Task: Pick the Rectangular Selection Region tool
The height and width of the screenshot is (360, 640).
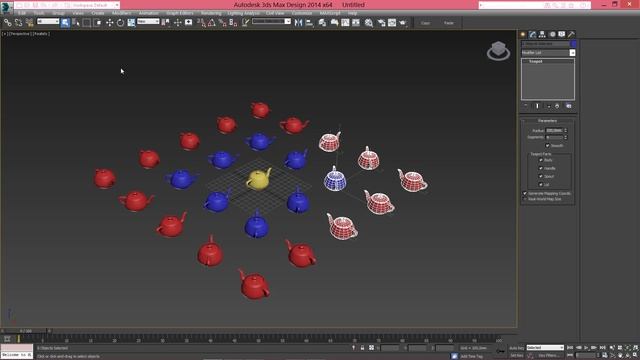Action: (x=87, y=23)
